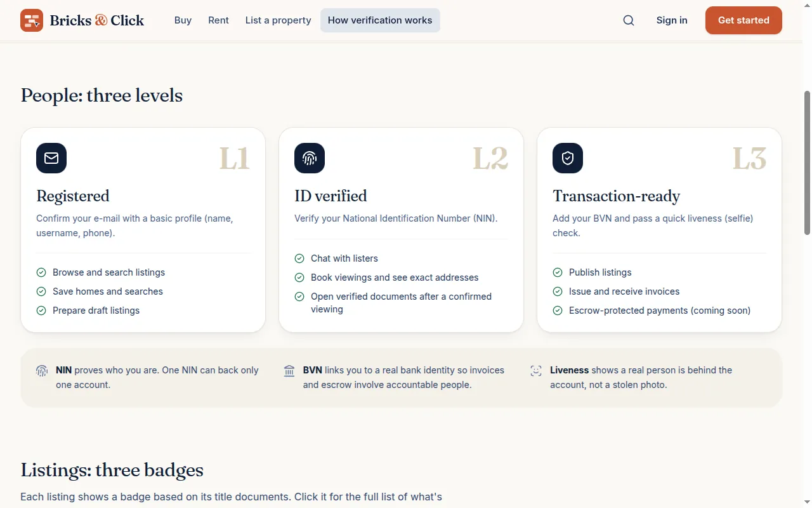Click the shield icon on Transaction-ready card
The height and width of the screenshot is (508, 812).
pyautogui.click(x=568, y=158)
